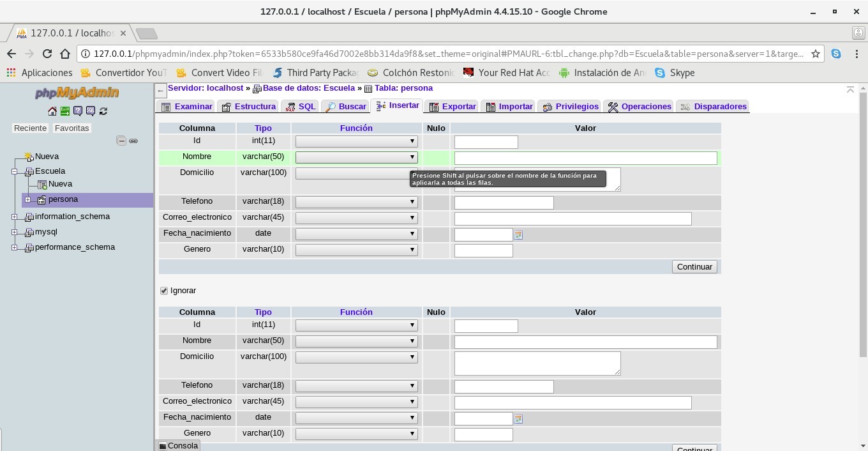Viewport: 868px width, 451px height.
Task: Open calendar picker for first Fecha_nacimiento
Action: 518,235
